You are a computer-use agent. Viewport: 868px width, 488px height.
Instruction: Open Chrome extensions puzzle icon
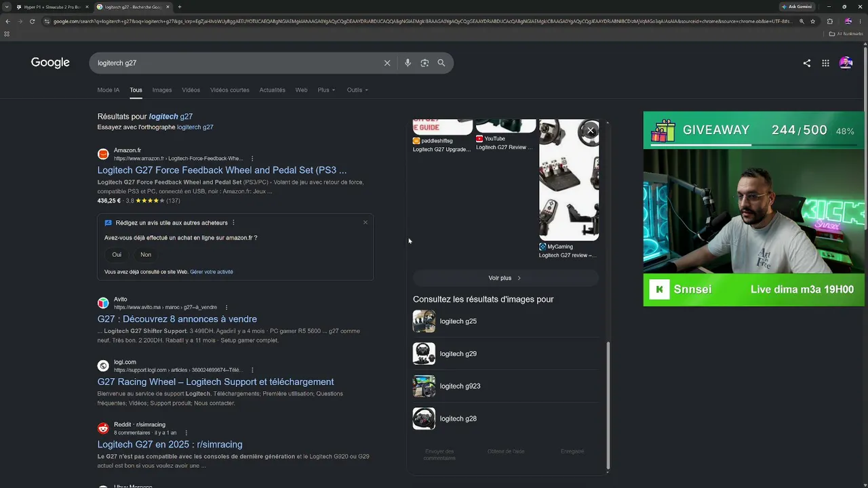(829, 21)
